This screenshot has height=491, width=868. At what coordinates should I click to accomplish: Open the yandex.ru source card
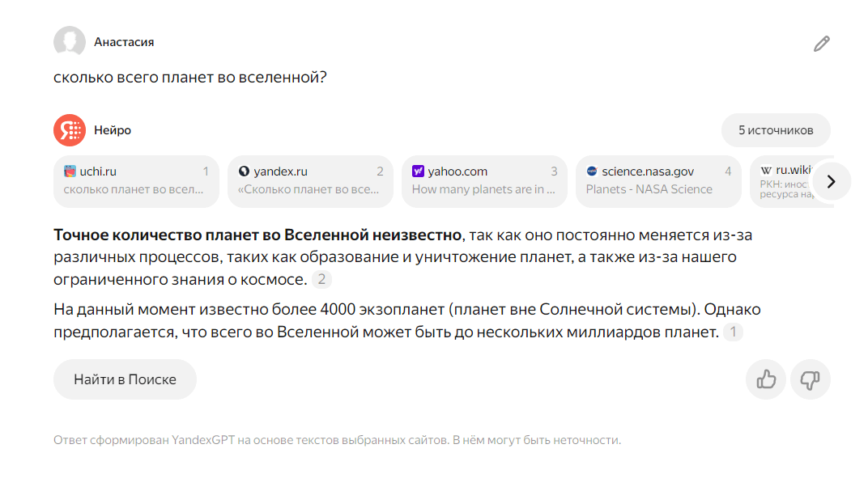pos(310,180)
